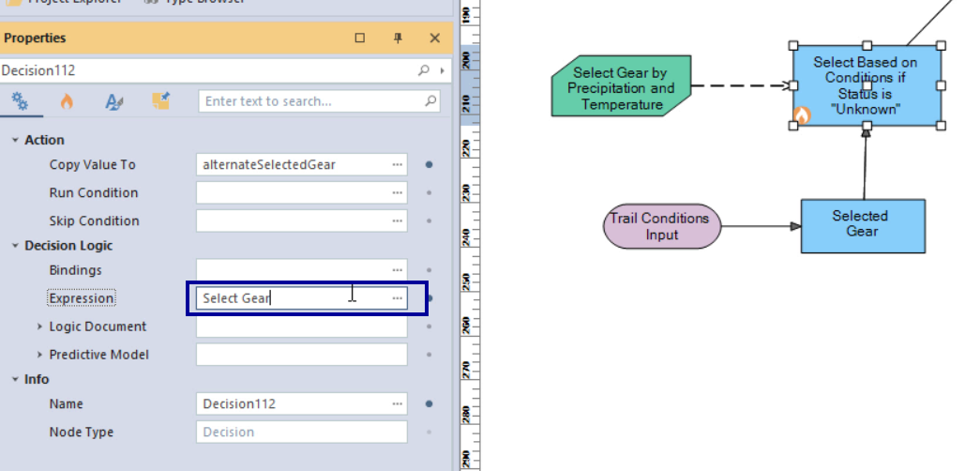Screen dimensions: 980x471
Task: Open ellipsis editor for Name field
Action: (398, 404)
